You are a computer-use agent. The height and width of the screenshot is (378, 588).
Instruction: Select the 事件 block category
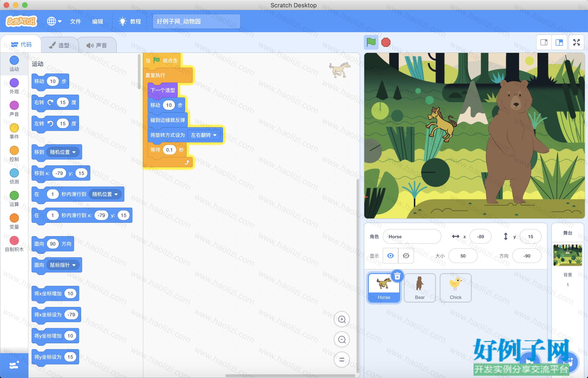(14, 131)
